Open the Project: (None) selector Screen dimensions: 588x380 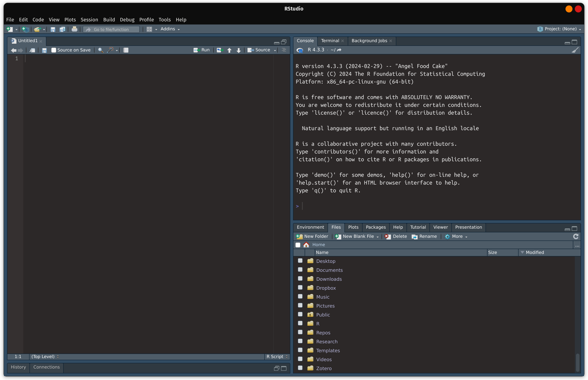pyautogui.click(x=559, y=29)
